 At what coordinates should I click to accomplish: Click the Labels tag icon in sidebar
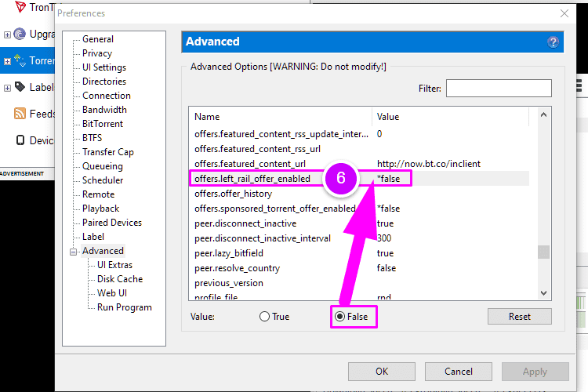click(x=20, y=87)
